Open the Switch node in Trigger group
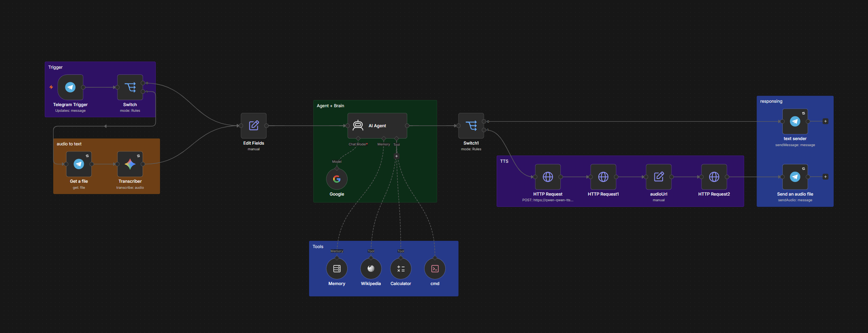The height and width of the screenshot is (333, 868). click(130, 87)
